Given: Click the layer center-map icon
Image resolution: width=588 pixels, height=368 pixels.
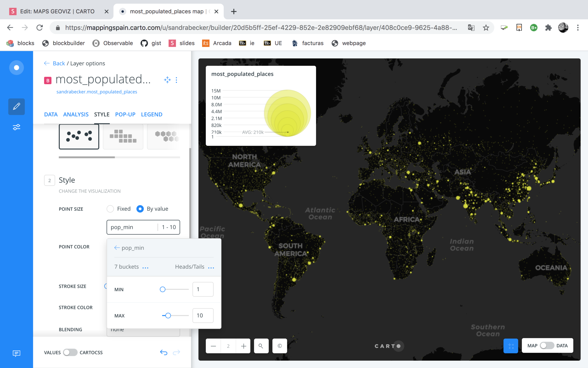Looking at the screenshot, I should (x=167, y=80).
